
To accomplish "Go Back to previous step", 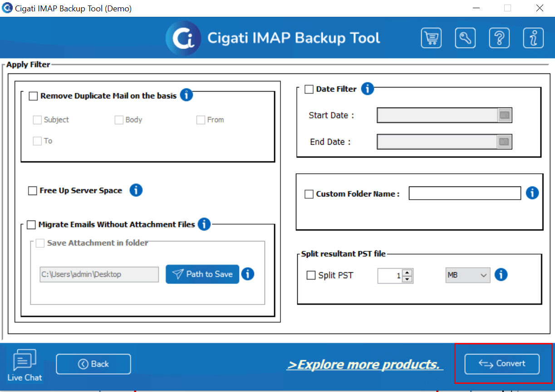I will (93, 364).
